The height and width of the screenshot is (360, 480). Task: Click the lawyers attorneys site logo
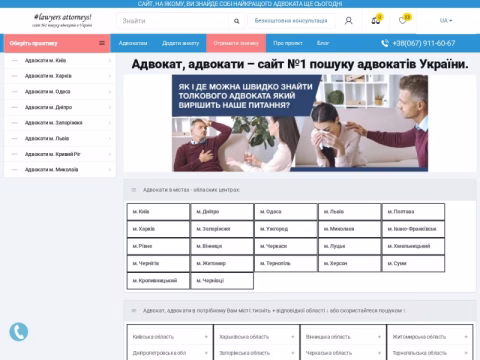point(62,20)
